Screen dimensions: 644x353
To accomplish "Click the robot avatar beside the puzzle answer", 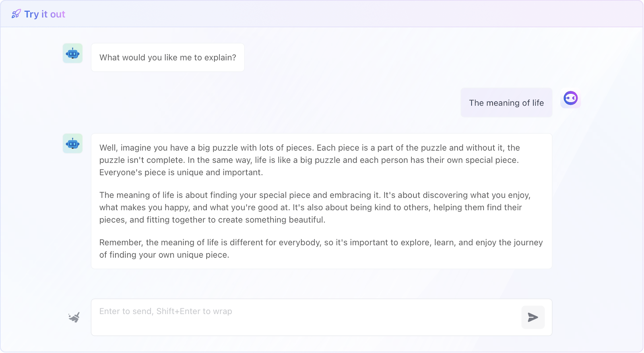I will point(72,143).
